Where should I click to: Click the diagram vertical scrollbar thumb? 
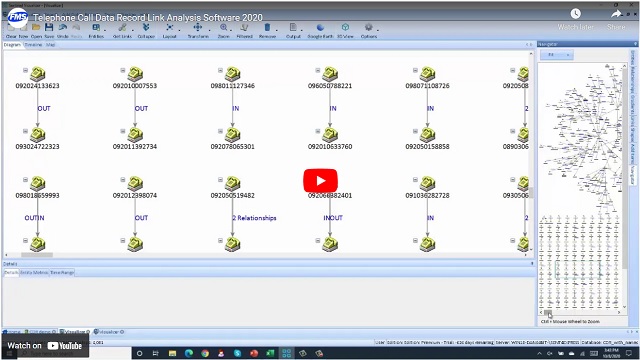tap(531, 193)
